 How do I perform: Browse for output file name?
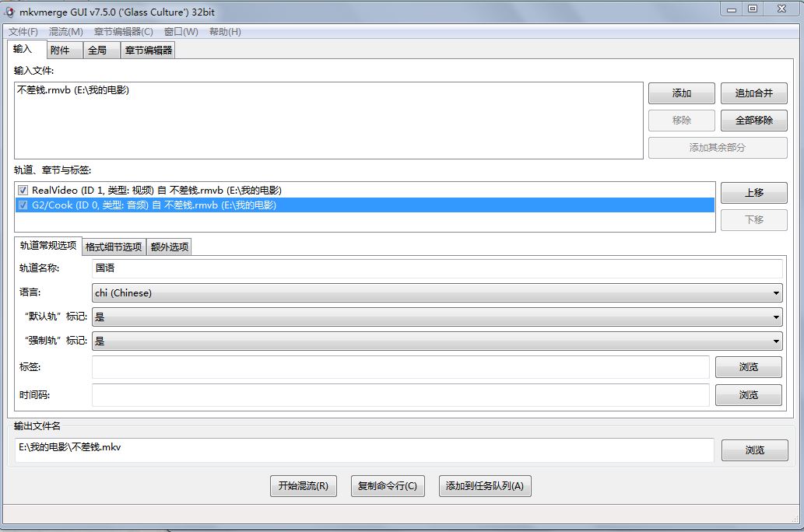point(755,450)
